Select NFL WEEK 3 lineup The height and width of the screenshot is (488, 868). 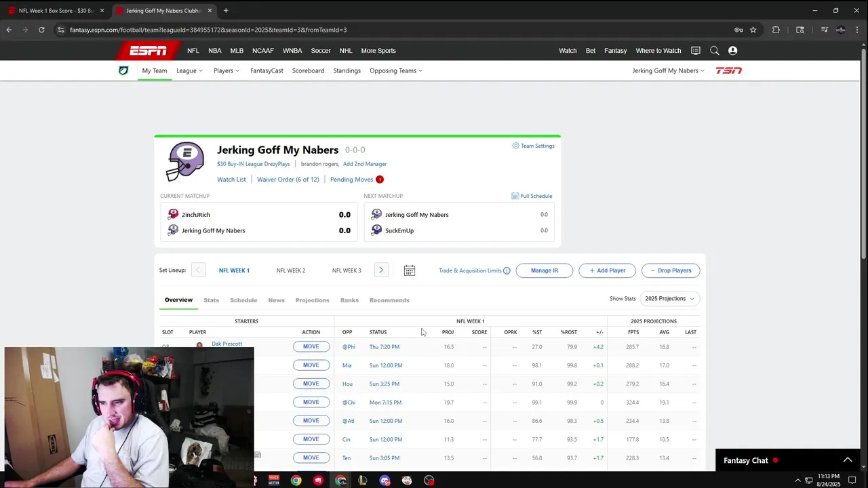click(x=347, y=270)
